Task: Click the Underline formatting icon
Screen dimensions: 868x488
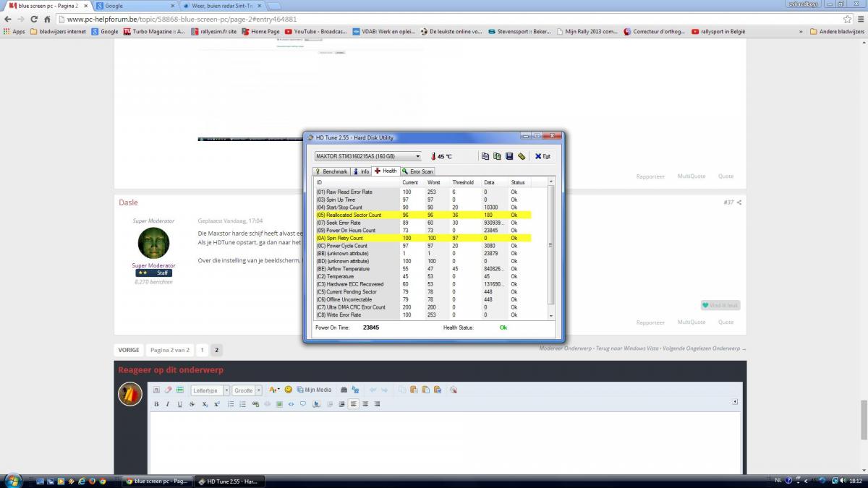Action: coord(179,404)
